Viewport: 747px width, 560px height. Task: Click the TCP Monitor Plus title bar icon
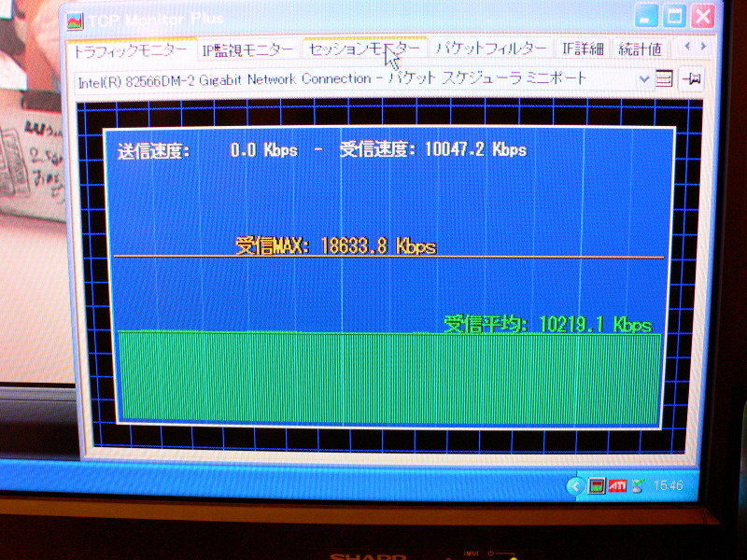pos(75,21)
